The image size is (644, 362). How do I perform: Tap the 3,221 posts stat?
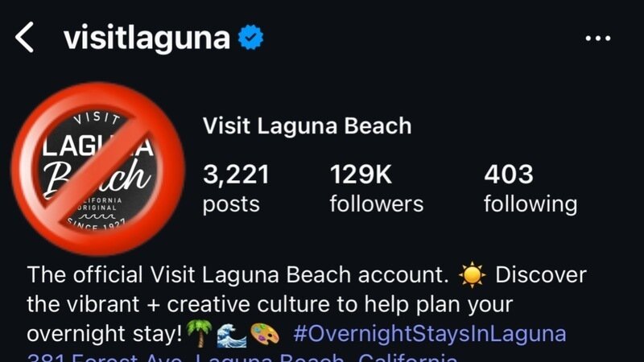pos(236,188)
